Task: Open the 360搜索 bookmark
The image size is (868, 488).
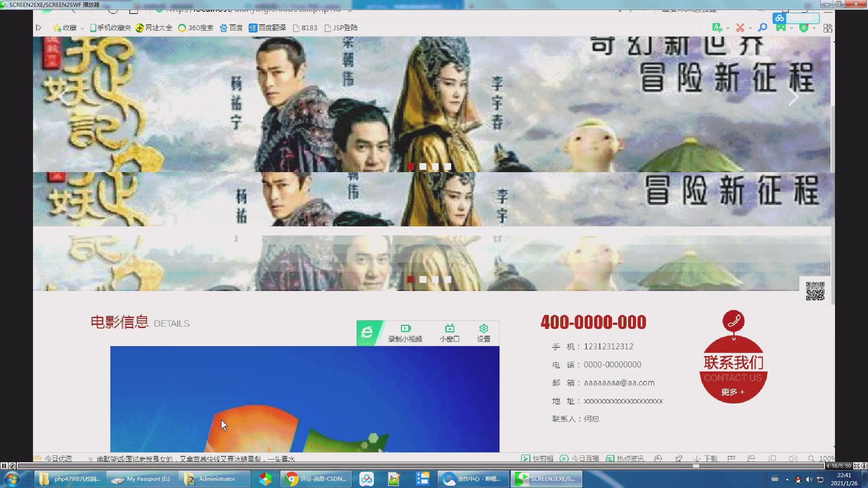Action: point(196,28)
